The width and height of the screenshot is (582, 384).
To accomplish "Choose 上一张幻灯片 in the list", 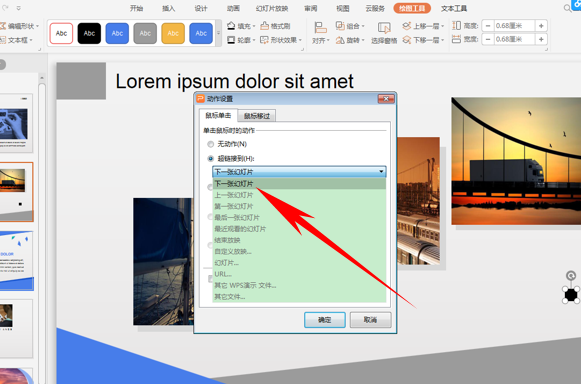I will [x=299, y=195].
